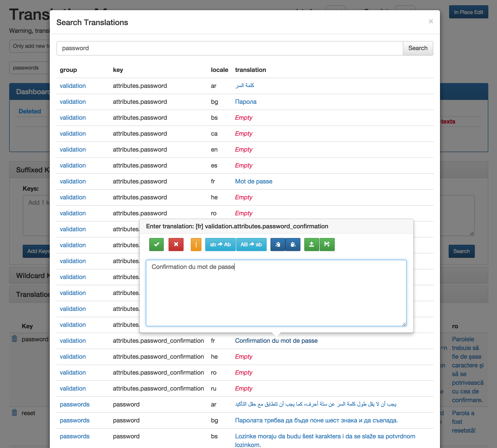
Task: Click the green save-and-upload disk button
Action: (x=327, y=245)
